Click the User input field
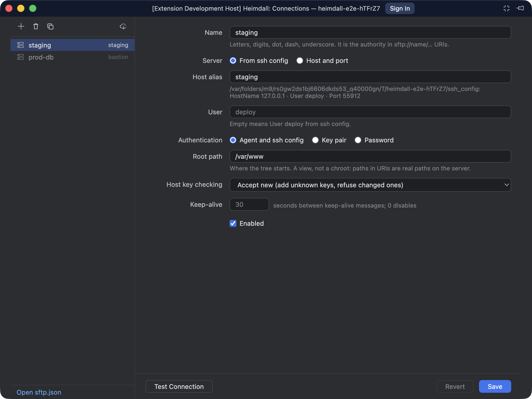This screenshot has width=532, height=399. pyautogui.click(x=370, y=112)
